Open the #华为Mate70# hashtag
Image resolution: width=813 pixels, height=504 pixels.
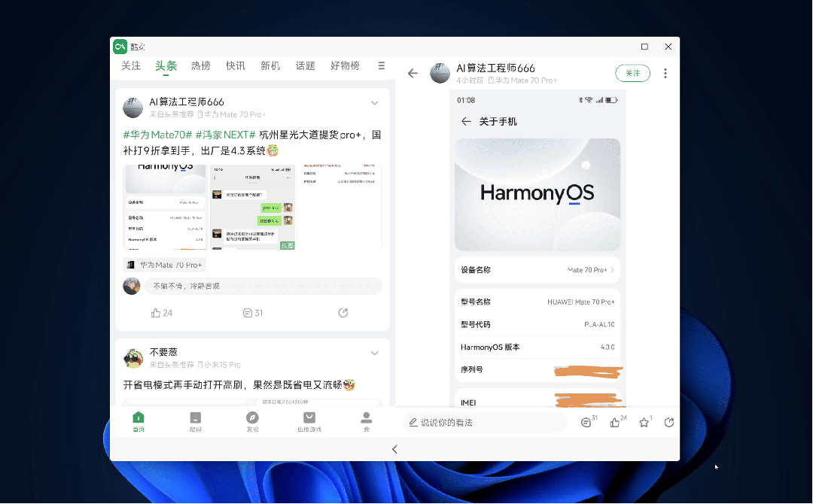[x=157, y=135]
